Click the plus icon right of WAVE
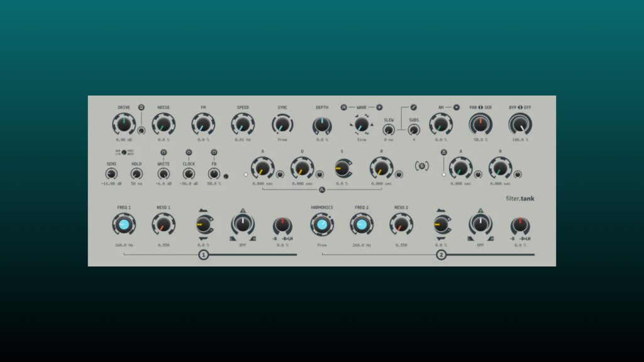 (x=379, y=106)
